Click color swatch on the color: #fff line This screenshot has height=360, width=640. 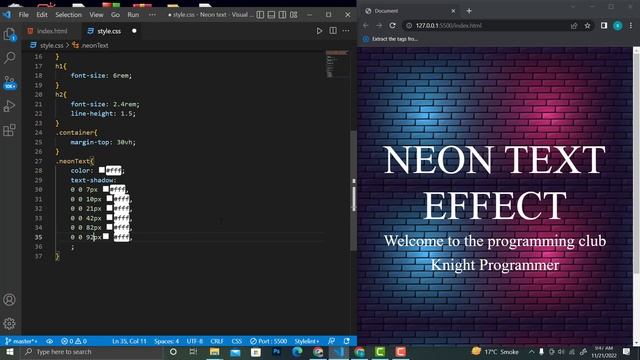pyautogui.click(x=102, y=170)
